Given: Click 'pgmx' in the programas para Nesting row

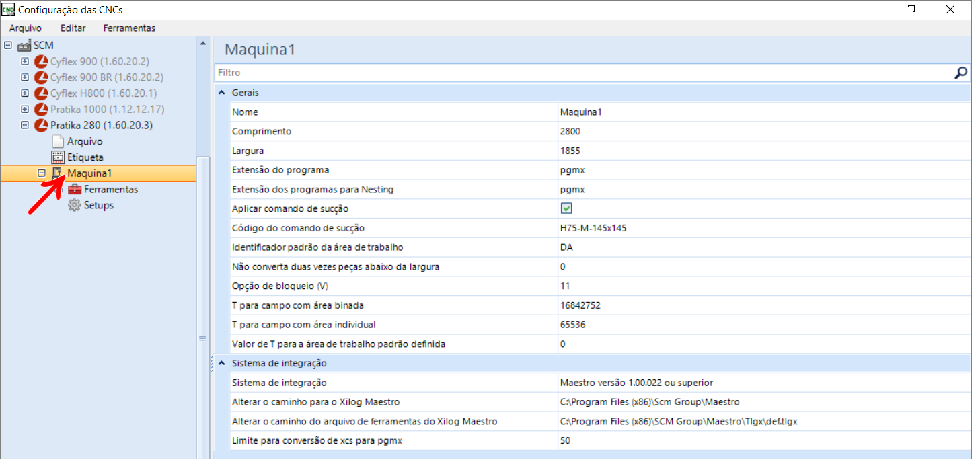Looking at the screenshot, I should [572, 190].
